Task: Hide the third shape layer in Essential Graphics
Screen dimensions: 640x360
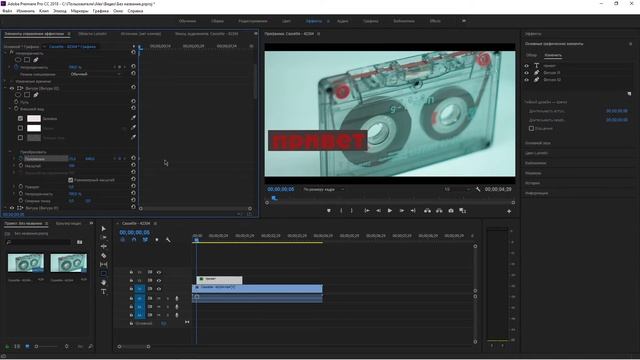Action: (x=527, y=80)
